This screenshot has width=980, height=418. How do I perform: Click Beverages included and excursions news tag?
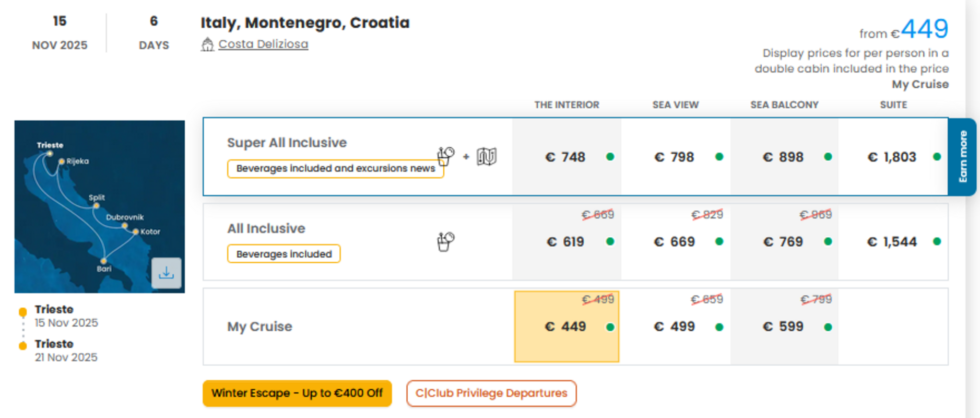335,169
